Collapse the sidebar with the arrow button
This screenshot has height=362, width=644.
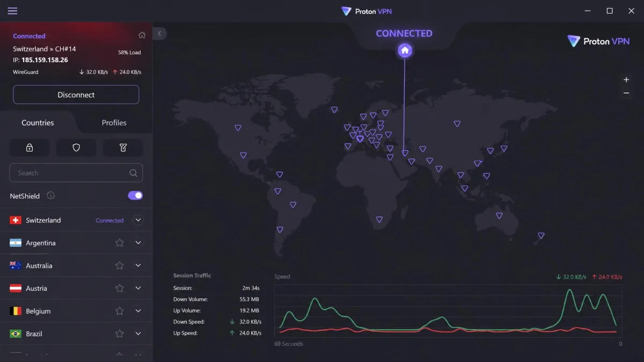(x=159, y=34)
